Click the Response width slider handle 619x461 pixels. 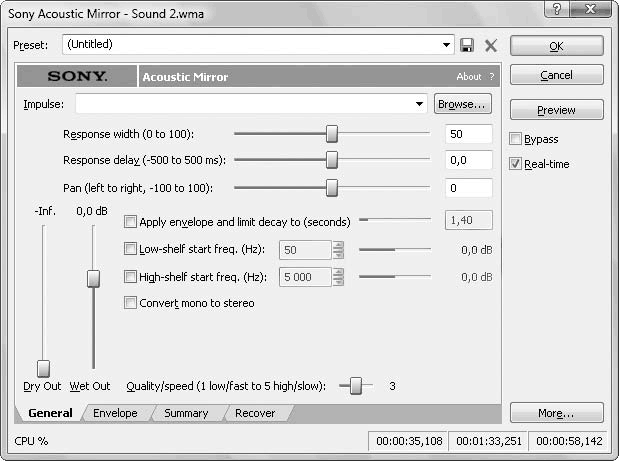pos(332,134)
